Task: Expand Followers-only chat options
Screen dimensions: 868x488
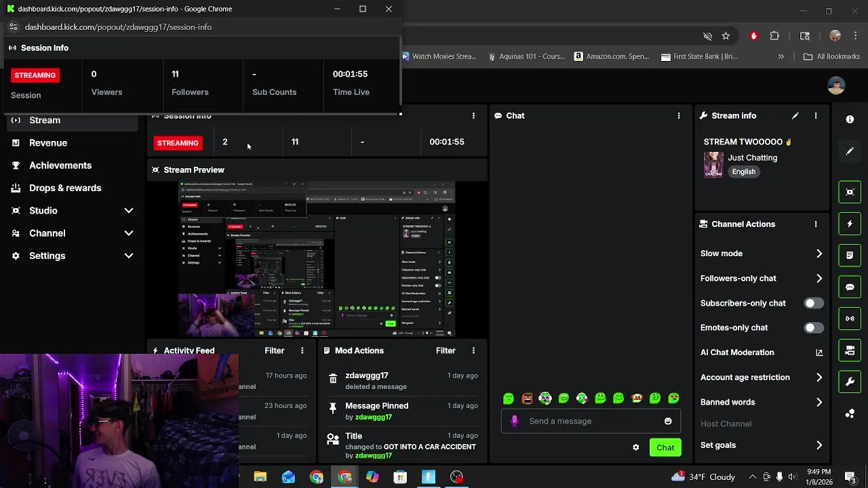Action: 819,279
